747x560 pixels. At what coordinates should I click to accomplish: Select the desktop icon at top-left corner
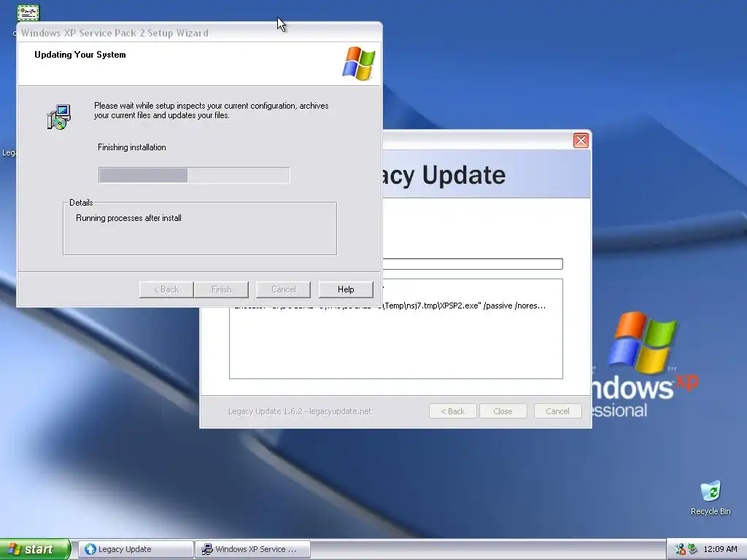tap(28, 12)
